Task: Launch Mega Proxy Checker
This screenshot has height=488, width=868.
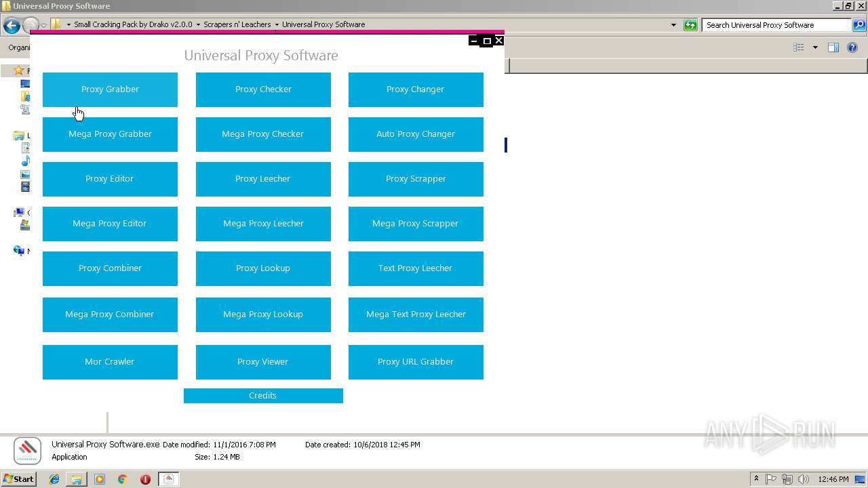Action: pos(263,134)
